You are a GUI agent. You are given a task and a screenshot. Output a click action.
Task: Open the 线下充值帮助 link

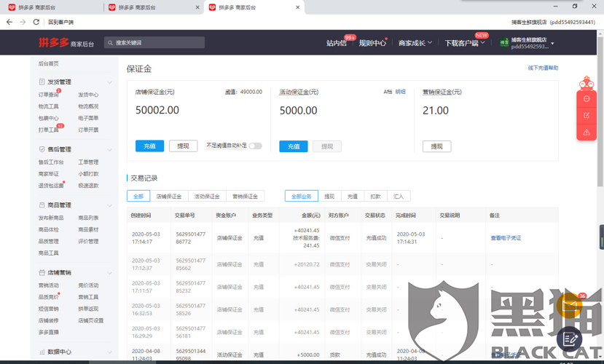543,68
